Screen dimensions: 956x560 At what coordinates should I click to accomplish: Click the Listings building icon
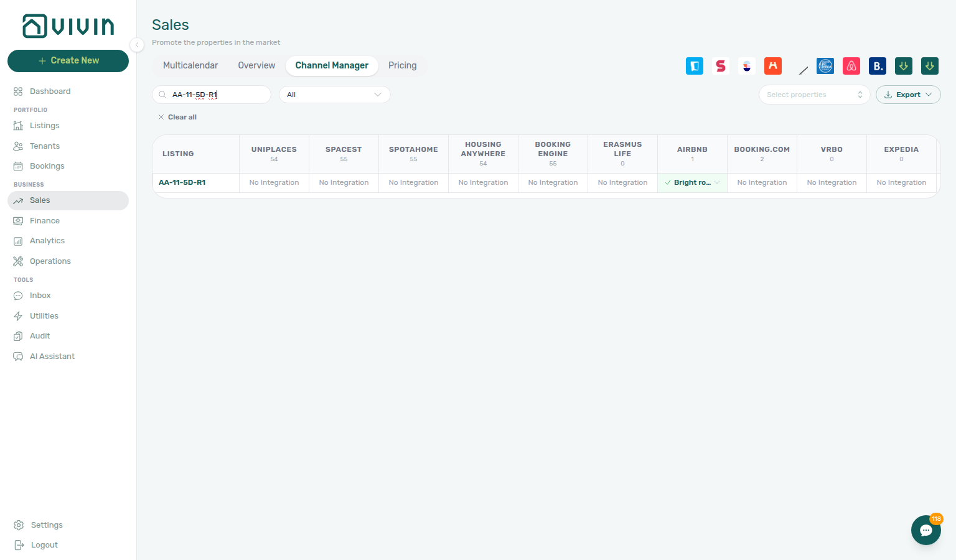[18, 126]
